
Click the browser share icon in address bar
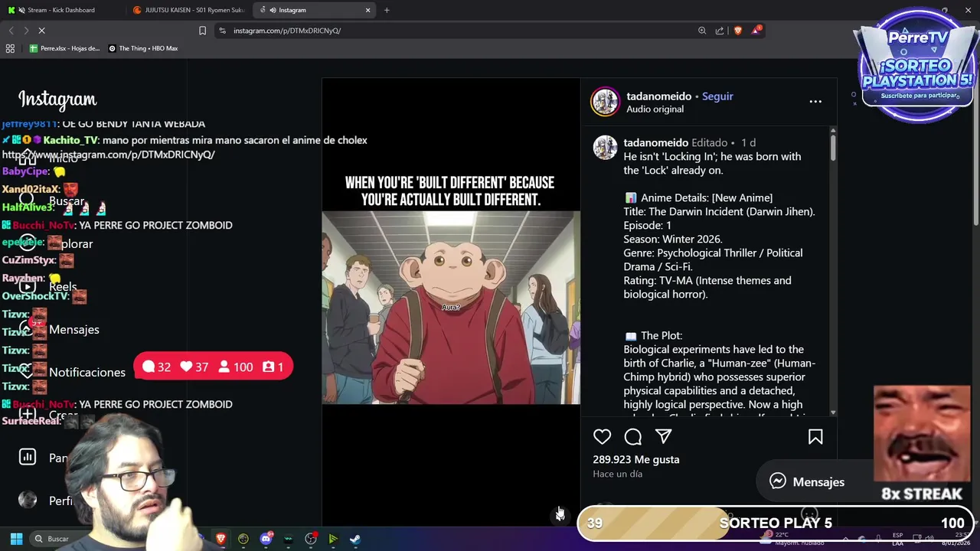click(x=720, y=31)
